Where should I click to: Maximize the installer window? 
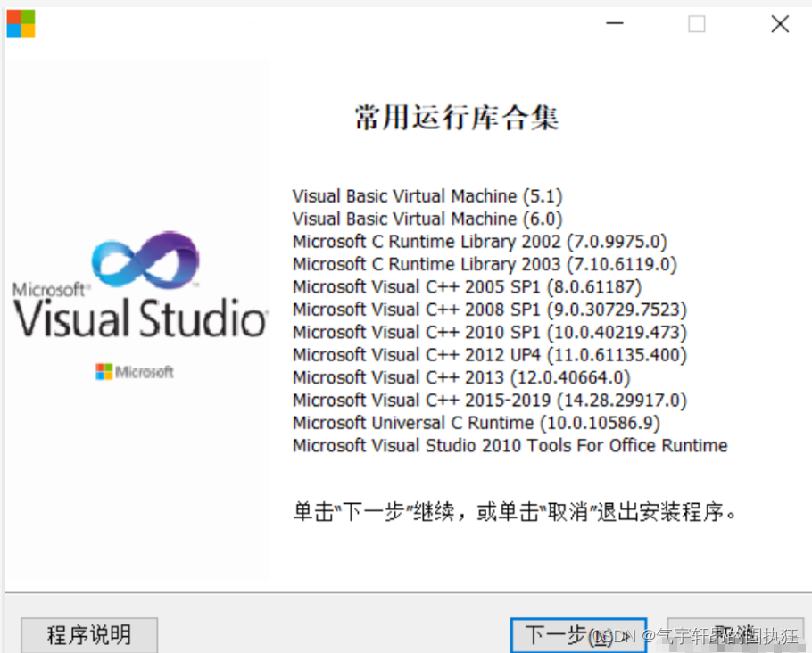click(x=697, y=24)
